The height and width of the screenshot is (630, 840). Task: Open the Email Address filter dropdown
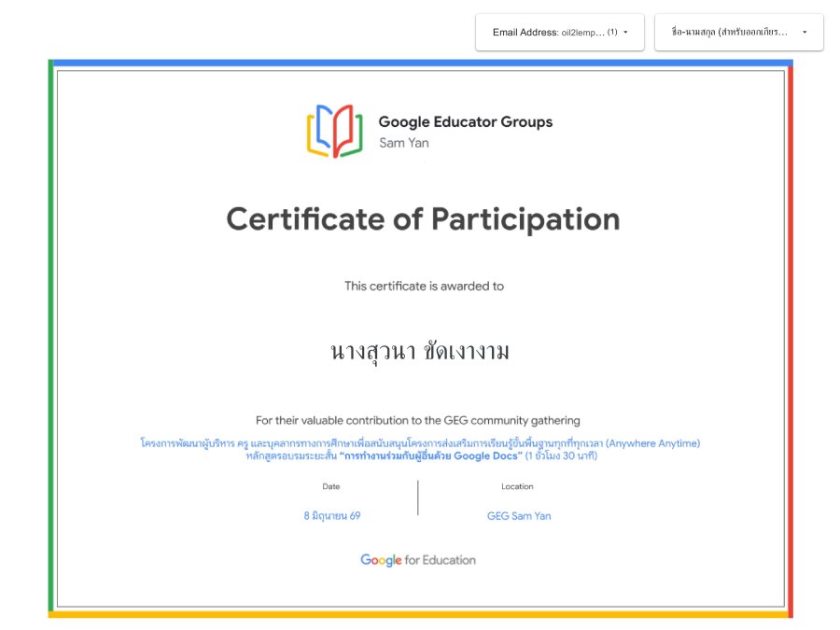pyautogui.click(x=560, y=32)
